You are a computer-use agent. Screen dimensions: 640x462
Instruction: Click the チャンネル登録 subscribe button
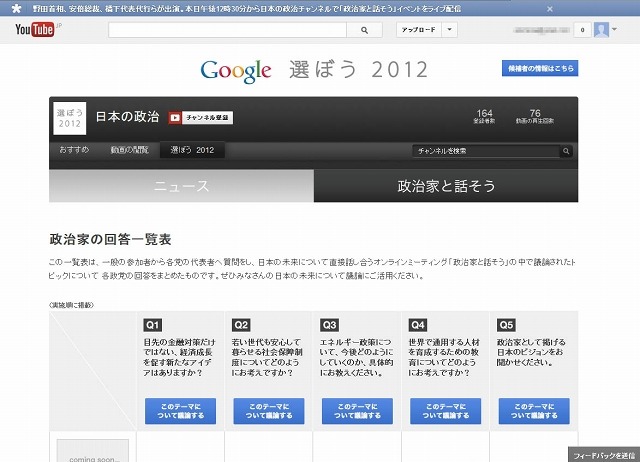point(207,118)
